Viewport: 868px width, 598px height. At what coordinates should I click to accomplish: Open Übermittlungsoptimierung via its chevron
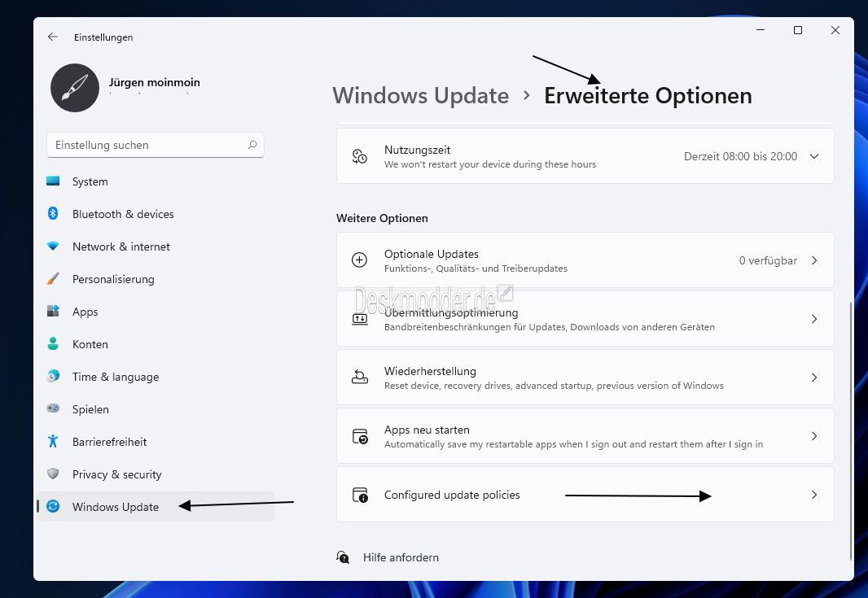[x=814, y=319]
